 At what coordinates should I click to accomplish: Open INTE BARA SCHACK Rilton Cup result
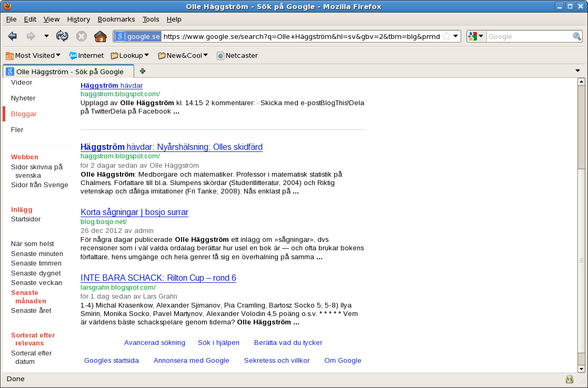tap(158, 278)
